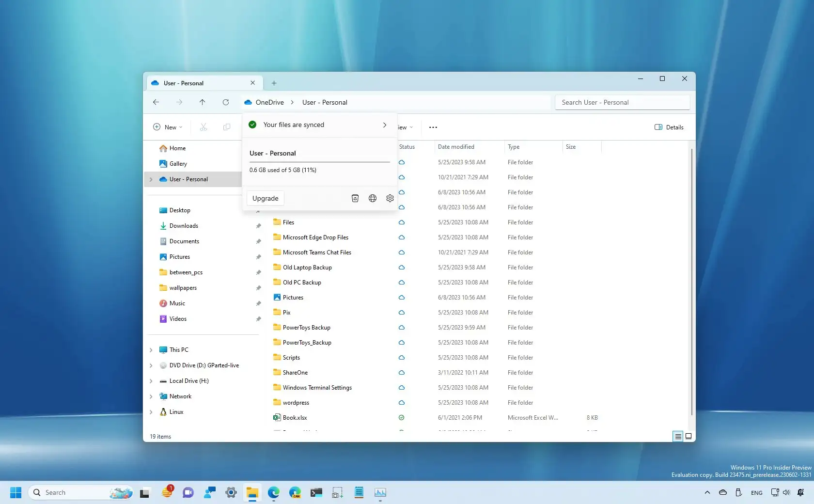Open the OneDrive recycle bin icon

355,198
